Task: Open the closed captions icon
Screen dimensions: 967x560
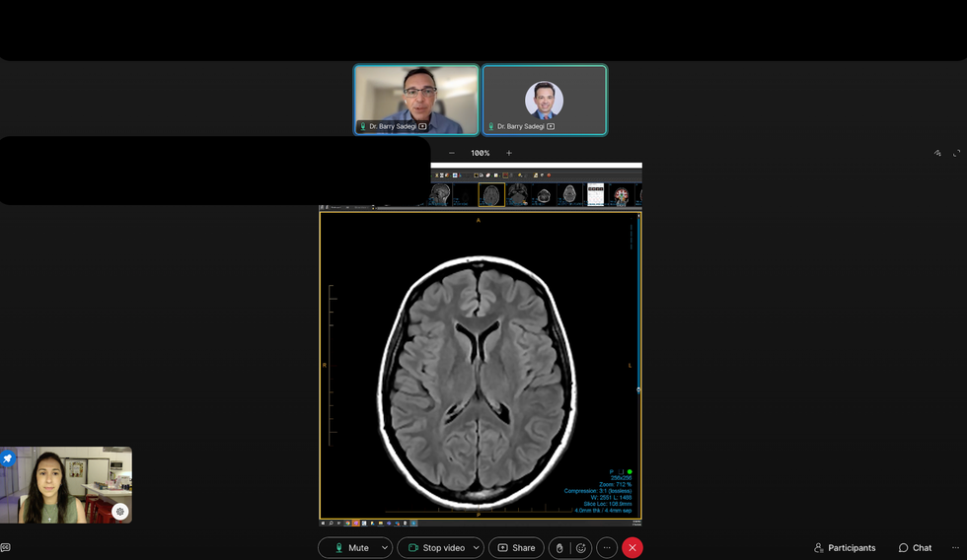Action: coord(6,547)
